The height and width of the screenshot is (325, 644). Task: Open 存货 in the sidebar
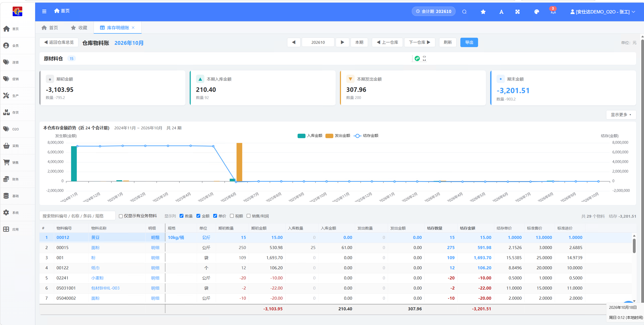coord(17,112)
